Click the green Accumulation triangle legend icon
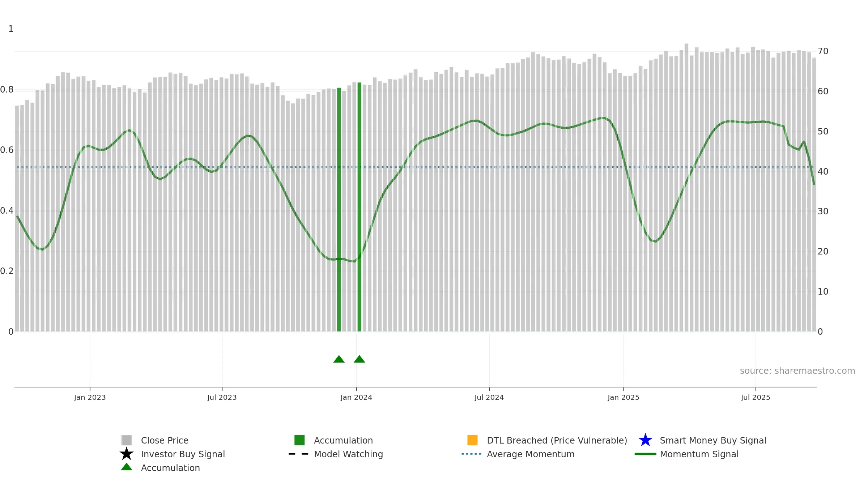The height and width of the screenshot is (488, 868). click(x=127, y=467)
